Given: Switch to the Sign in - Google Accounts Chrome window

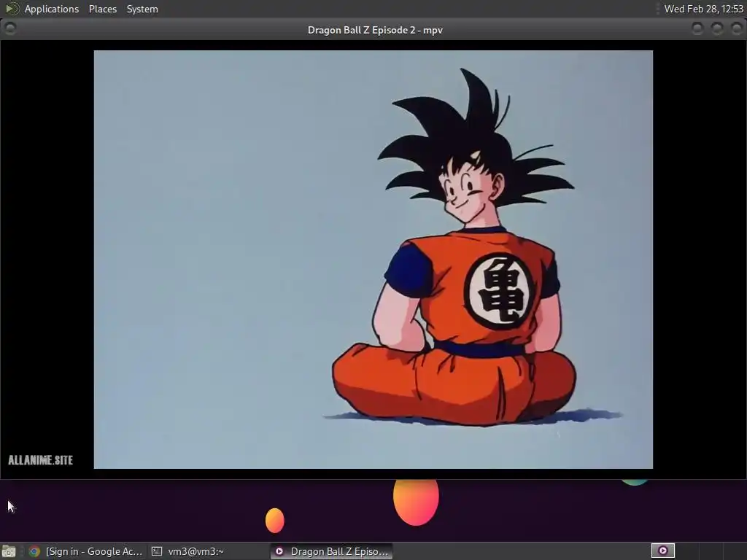Looking at the screenshot, I should pyautogui.click(x=86, y=551).
